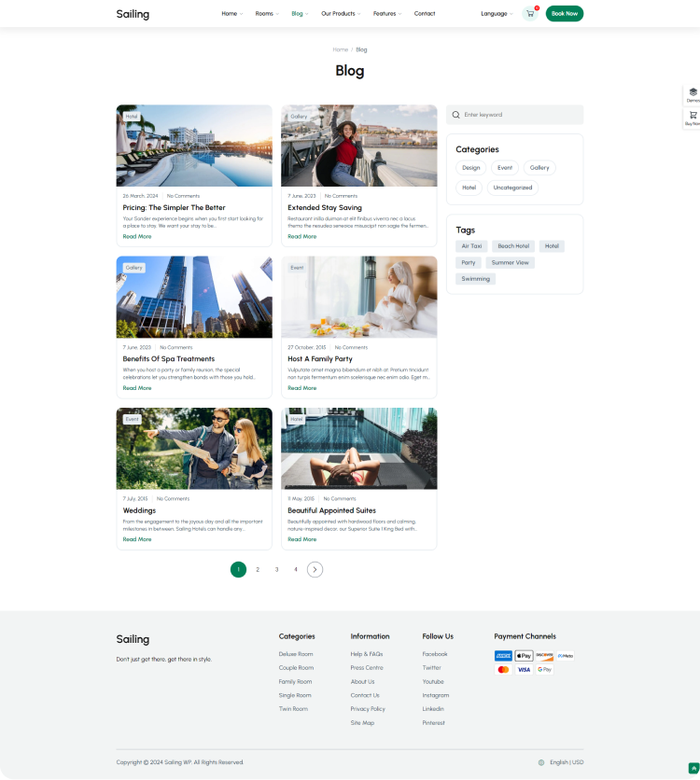Open Pinterest footer link
This screenshot has width=700, height=780.
433,723
